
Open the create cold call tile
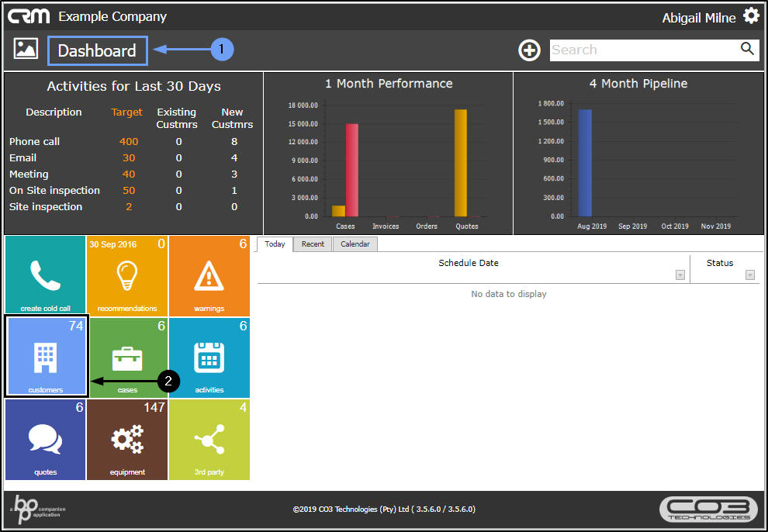(x=45, y=275)
